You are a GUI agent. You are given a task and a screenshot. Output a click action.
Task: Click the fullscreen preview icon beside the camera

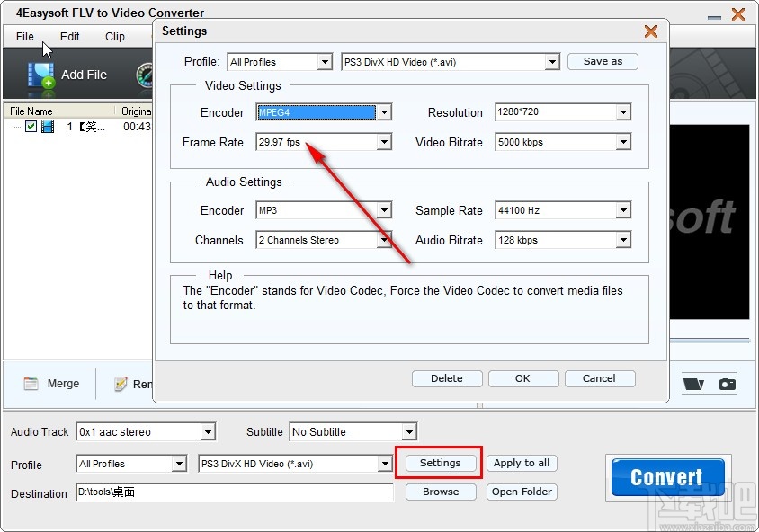pos(692,385)
